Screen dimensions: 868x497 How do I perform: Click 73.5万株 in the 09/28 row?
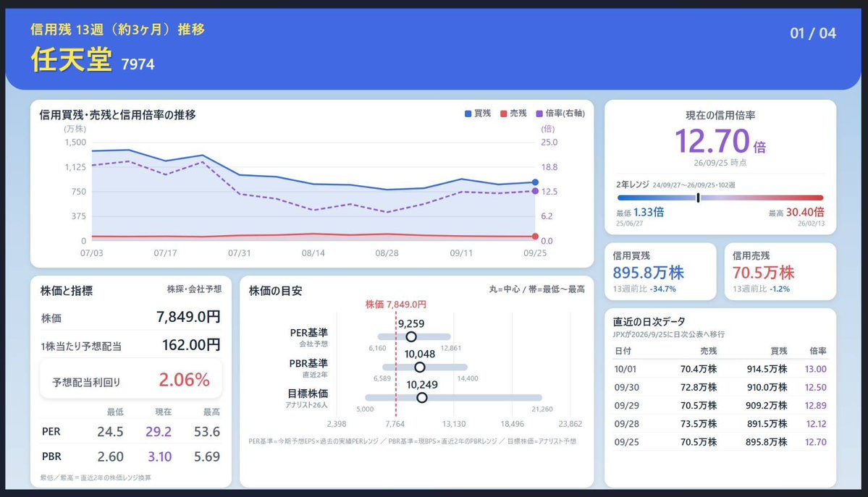coord(699,424)
